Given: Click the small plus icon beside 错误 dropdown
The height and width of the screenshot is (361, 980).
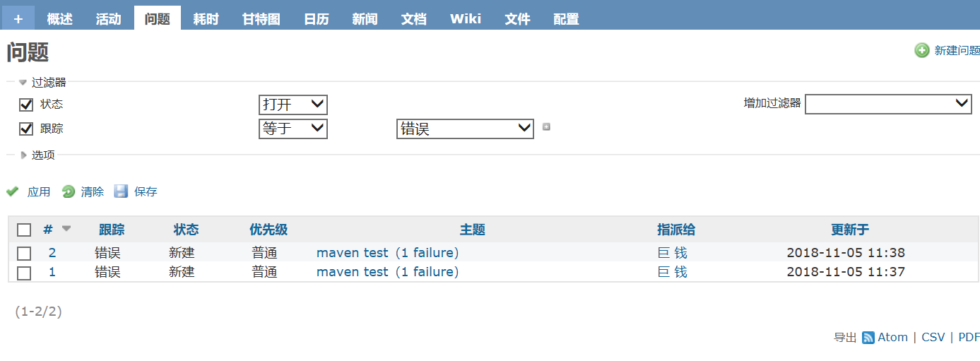Looking at the screenshot, I should (x=546, y=127).
